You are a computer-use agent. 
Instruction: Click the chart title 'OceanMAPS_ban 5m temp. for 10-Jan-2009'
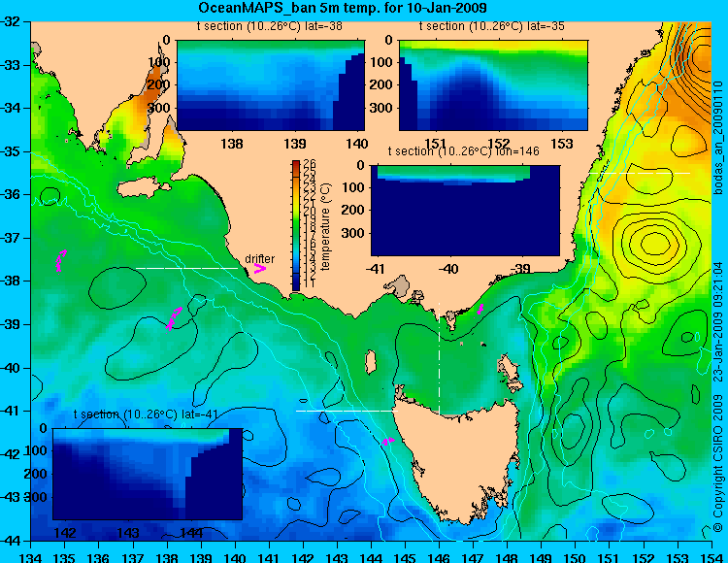(343, 8)
